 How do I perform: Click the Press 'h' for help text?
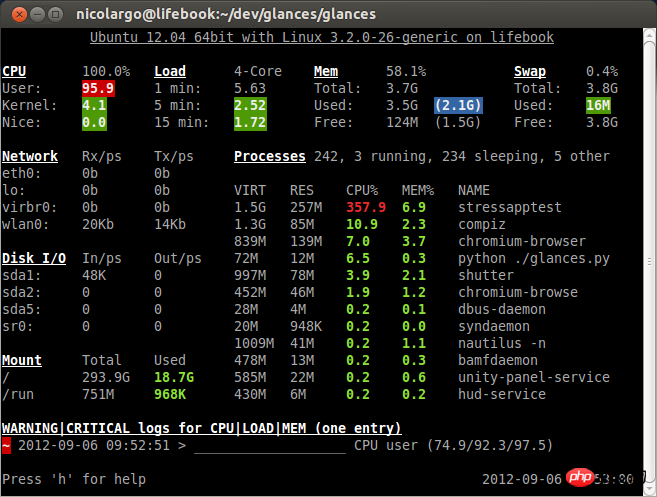click(74, 479)
